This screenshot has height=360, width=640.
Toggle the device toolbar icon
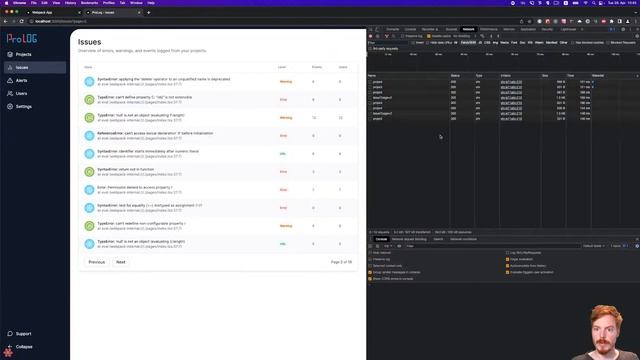tap(377, 29)
